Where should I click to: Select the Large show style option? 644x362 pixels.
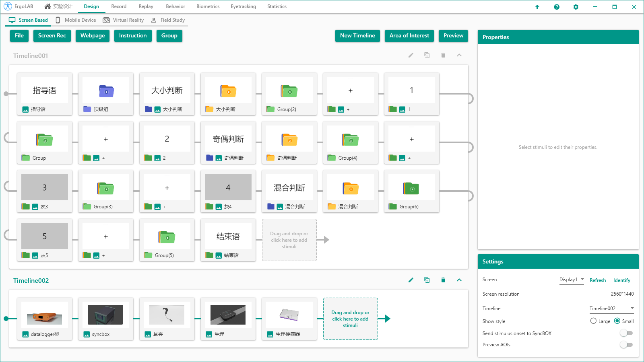click(x=594, y=321)
